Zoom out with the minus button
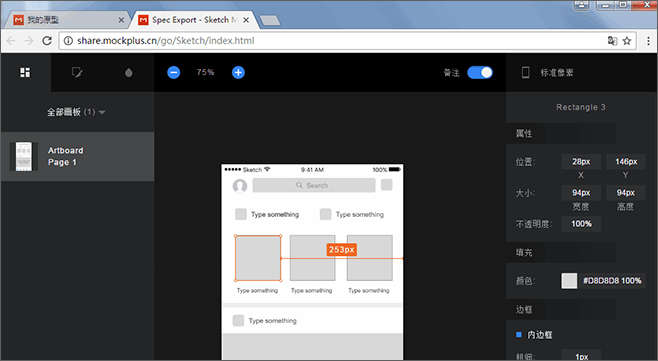The image size is (658, 361). [173, 73]
